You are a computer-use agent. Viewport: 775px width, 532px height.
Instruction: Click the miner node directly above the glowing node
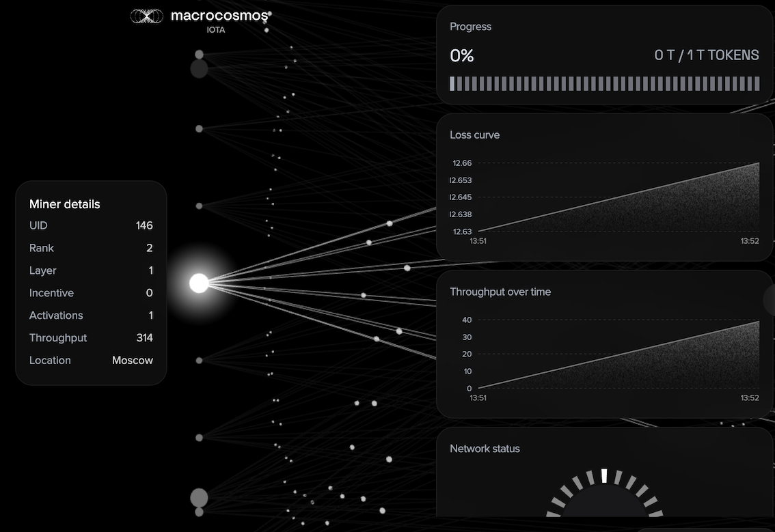tap(199, 206)
